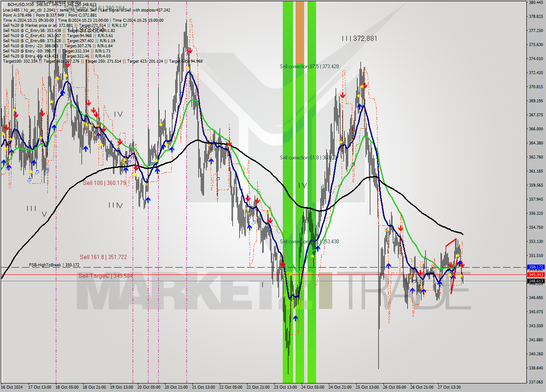Select the 'FSB-HighToBreak | 350.172' label
The width and height of the screenshot is (546, 392).
(54, 265)
